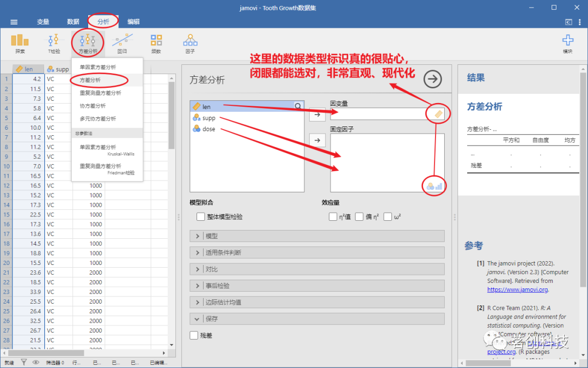Move variable to 因变量 with arrow button
Screen dimensions: 588x368
(317, 114)
